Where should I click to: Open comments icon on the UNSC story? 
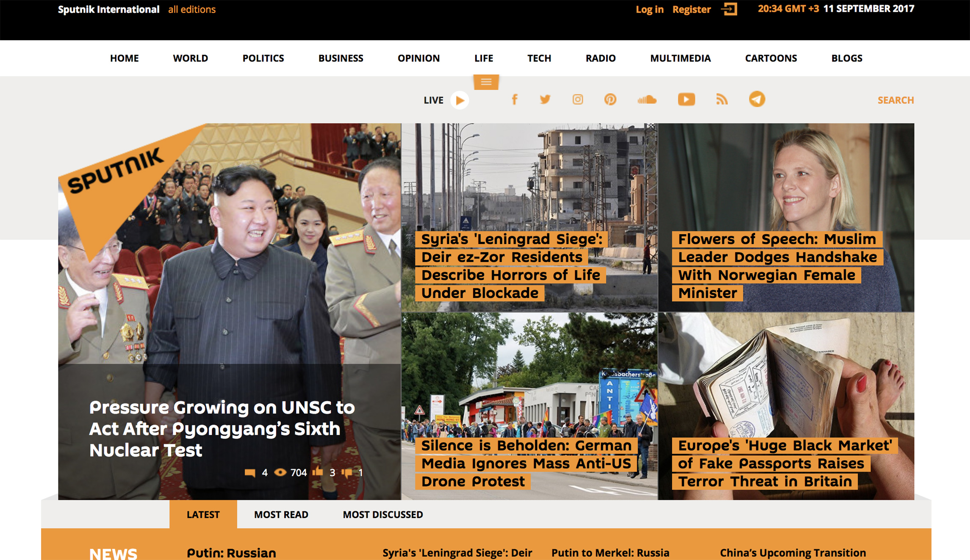(250, 472)
